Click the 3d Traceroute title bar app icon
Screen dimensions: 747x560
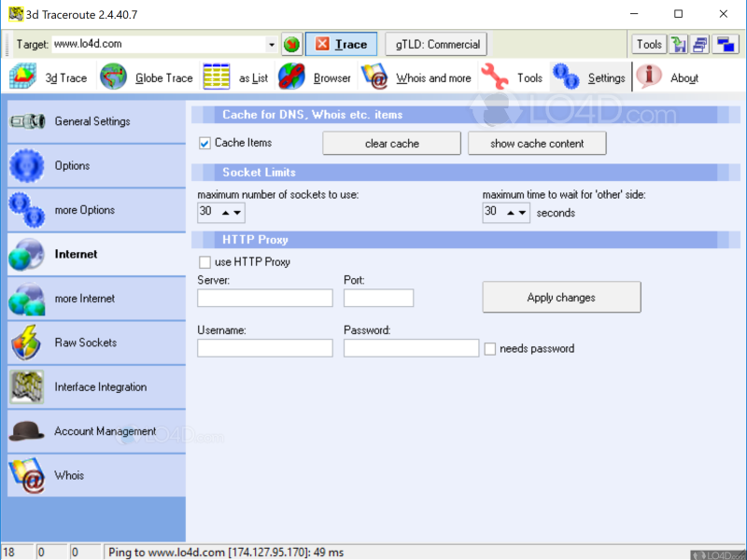point(16,14)
